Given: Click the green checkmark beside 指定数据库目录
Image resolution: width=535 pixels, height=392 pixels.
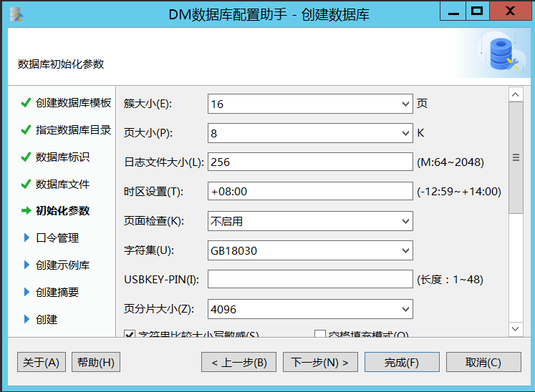Looking at the screenshot, I should pyautogui.click(x=26, y=130).
